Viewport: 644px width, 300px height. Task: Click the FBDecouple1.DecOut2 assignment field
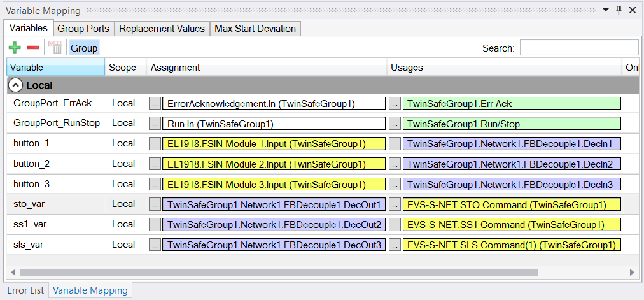click(274, 224)
